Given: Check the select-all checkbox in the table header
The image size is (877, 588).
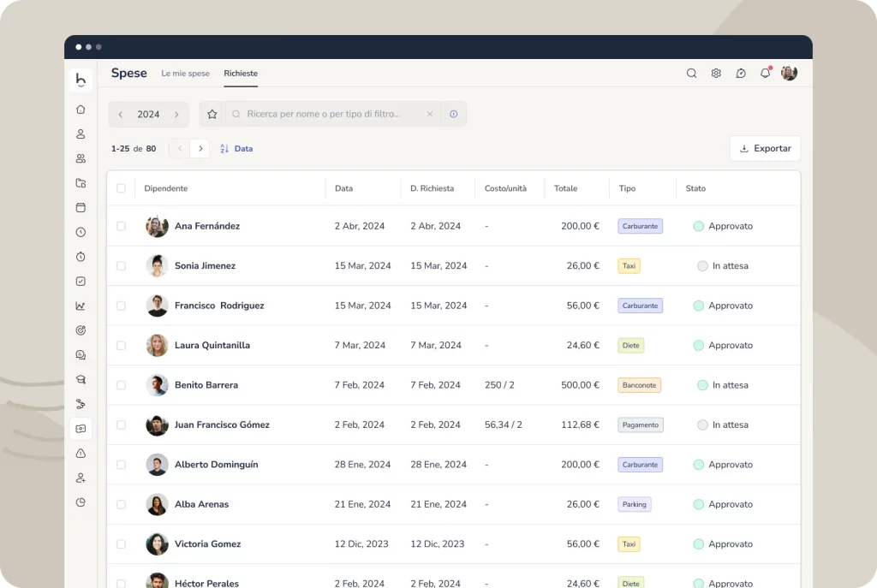Looking at the screenshot, I should point(121,188).
